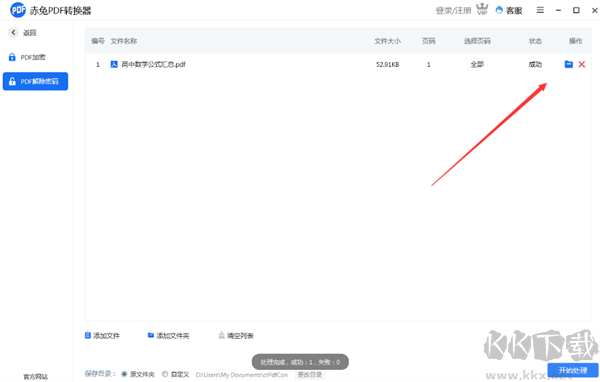Click 更改目录 to change directory

pyautogui.click(x=310, y=374)
